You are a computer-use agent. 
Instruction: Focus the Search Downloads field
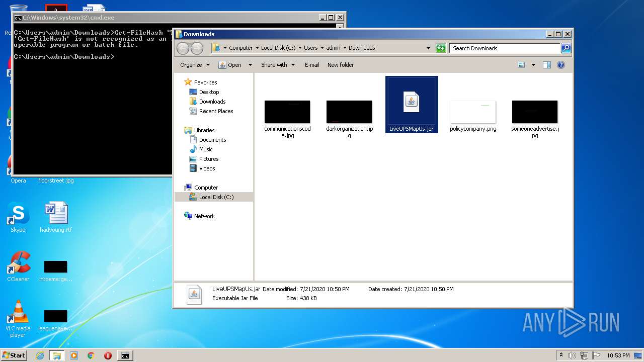tap(505, 48)
